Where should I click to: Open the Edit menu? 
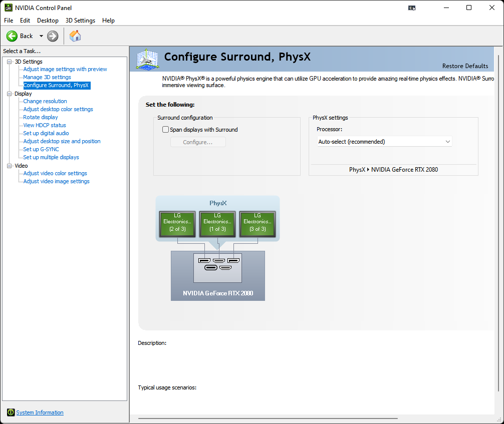point(25,21)
